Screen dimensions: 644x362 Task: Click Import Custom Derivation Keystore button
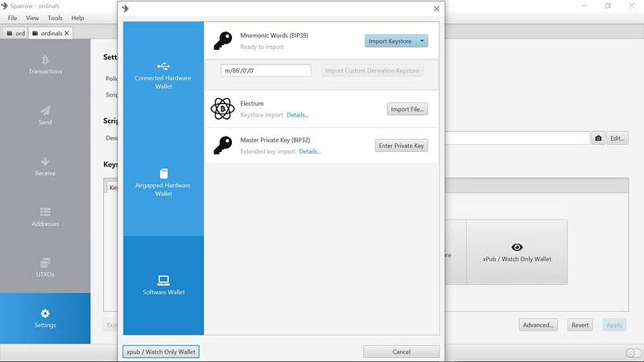(372, 71)
